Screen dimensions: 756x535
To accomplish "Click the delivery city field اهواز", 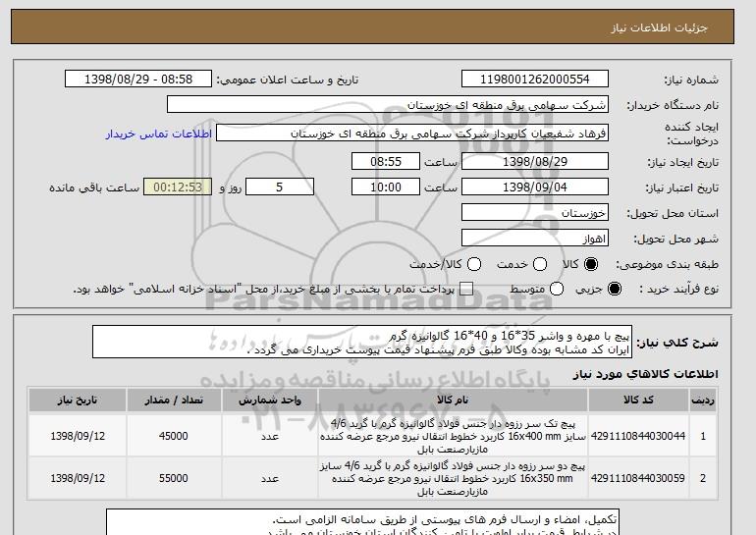I will point(535,239).
